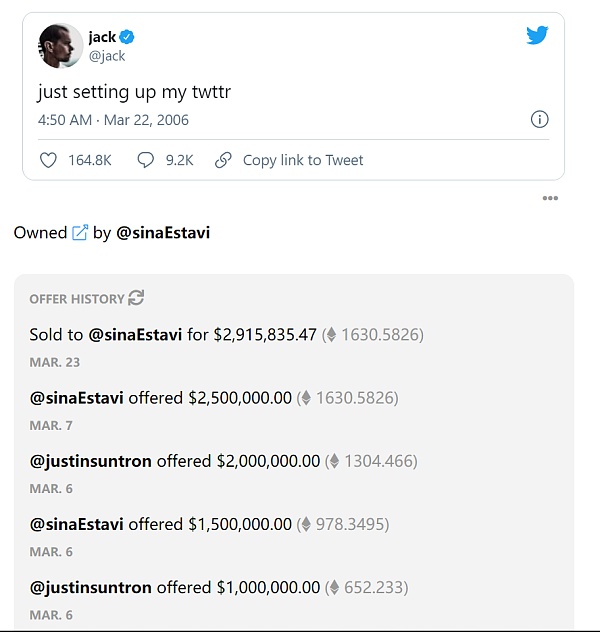Click @sinaEstavi on the $1,500,000.00 offer
Image resolution: width=600 pixels, height=632 pixels.
76,524
